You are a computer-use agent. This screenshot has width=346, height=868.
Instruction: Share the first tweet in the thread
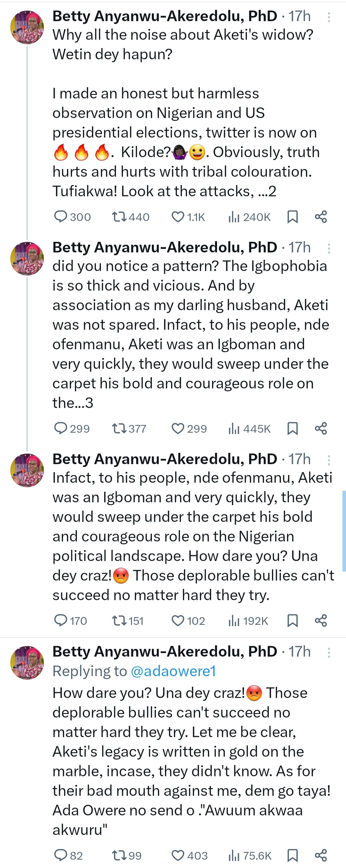coord(321,217)
